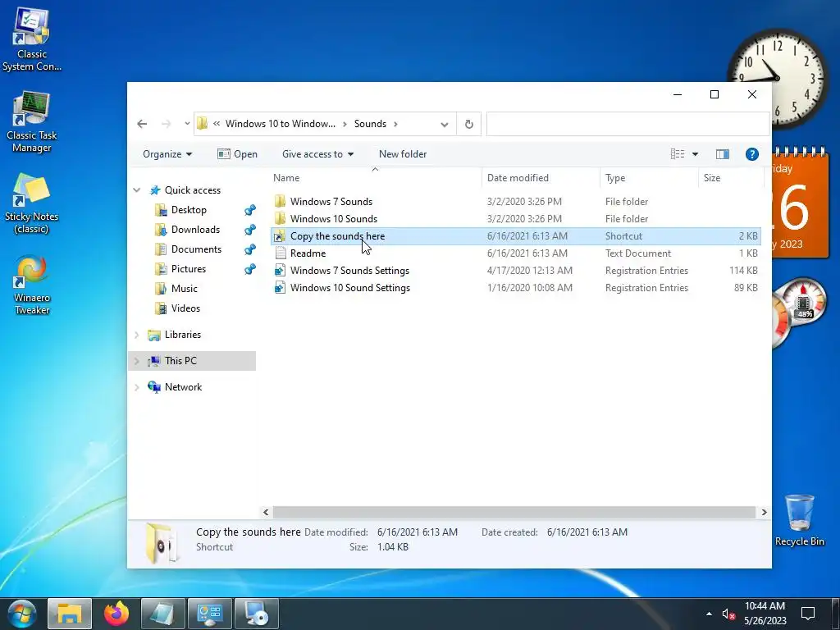Show hidden tray icons arrow
Viewport: 840px width, 630px height.
709,614
